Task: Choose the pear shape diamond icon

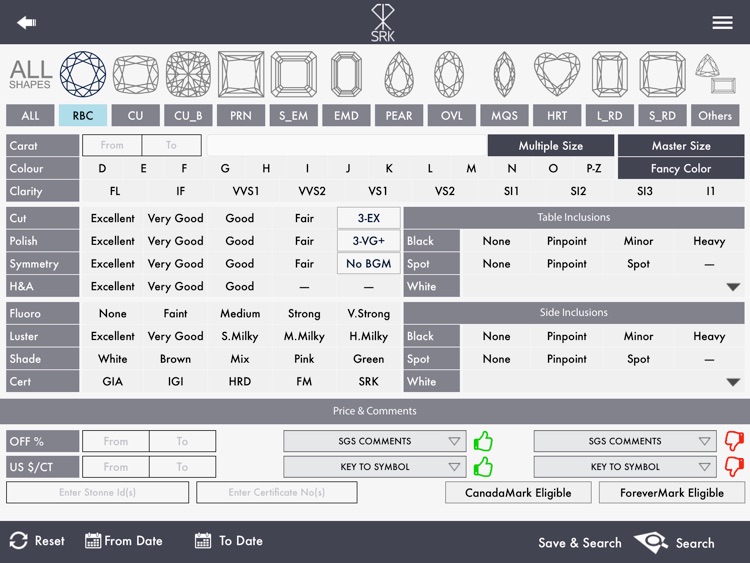Action: tap(399, 74)
